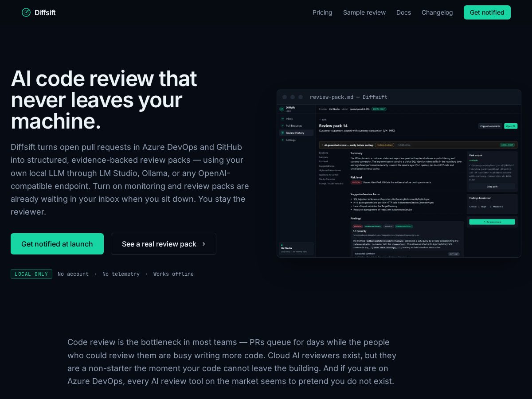532x399 pixels.
Task: Click the 'No telemetry' text
Action: pos(121,274)
